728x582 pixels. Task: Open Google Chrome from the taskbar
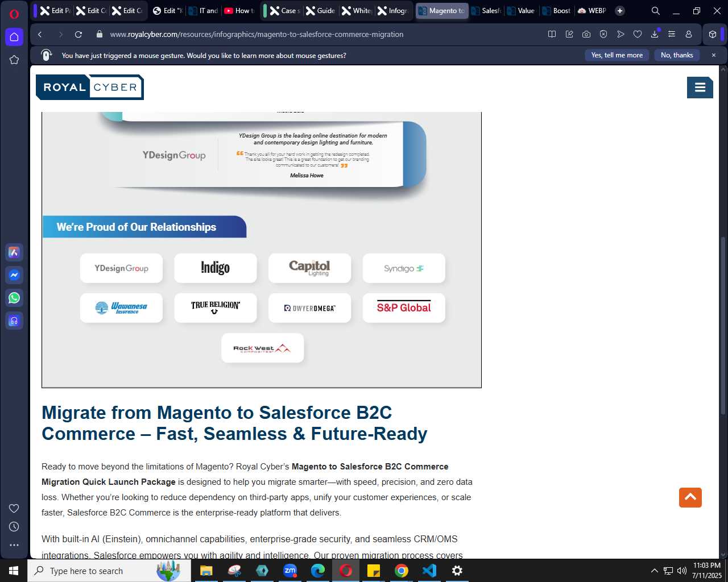click(402, 571)
